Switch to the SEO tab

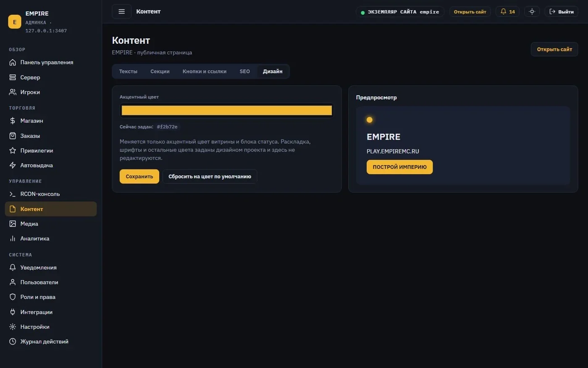244,71
